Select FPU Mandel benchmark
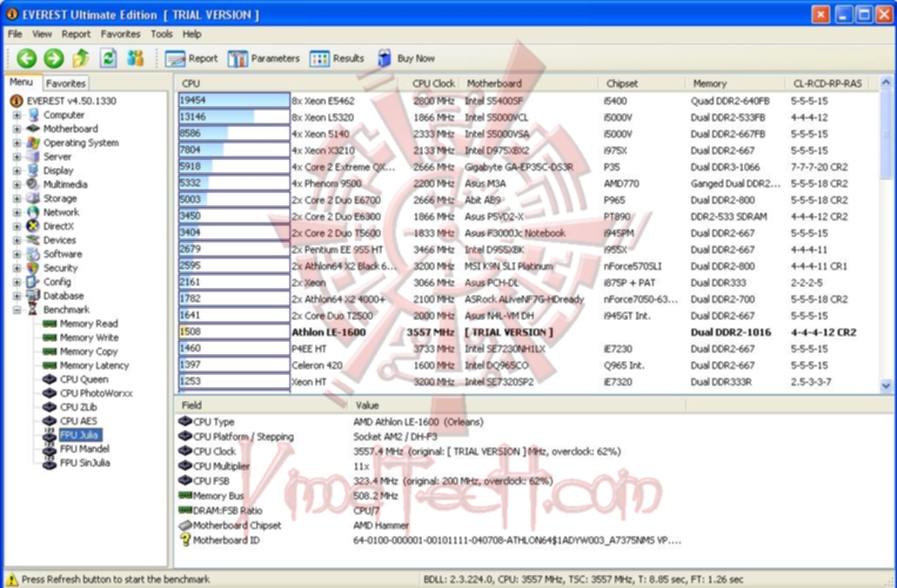The image size is (897, 588). click(x=84, y=449)
